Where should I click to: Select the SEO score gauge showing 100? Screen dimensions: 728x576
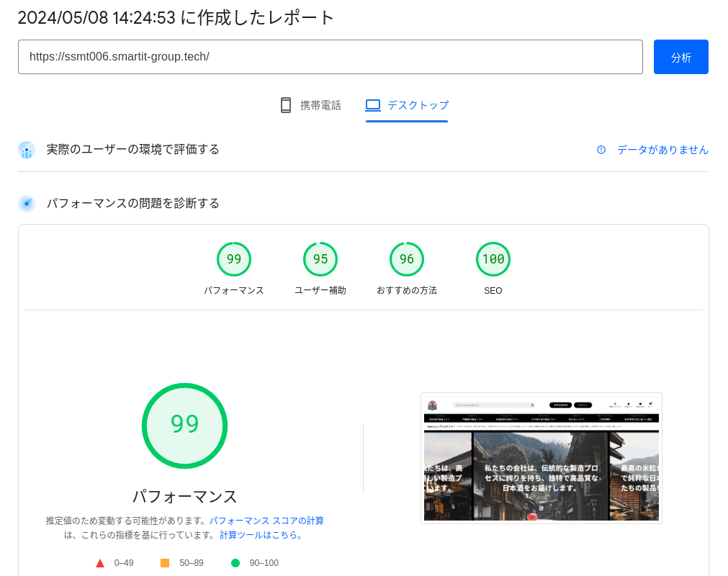(493, 259)
